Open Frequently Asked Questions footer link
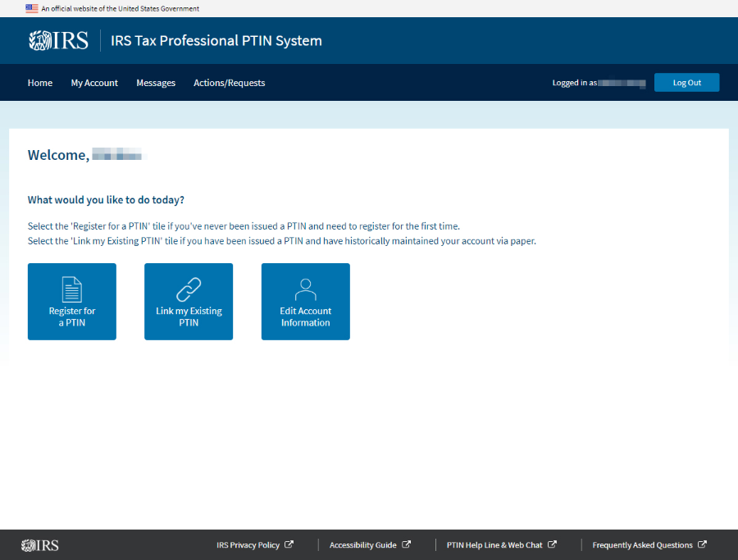This screenshot has height=560, width=738. 642,545
